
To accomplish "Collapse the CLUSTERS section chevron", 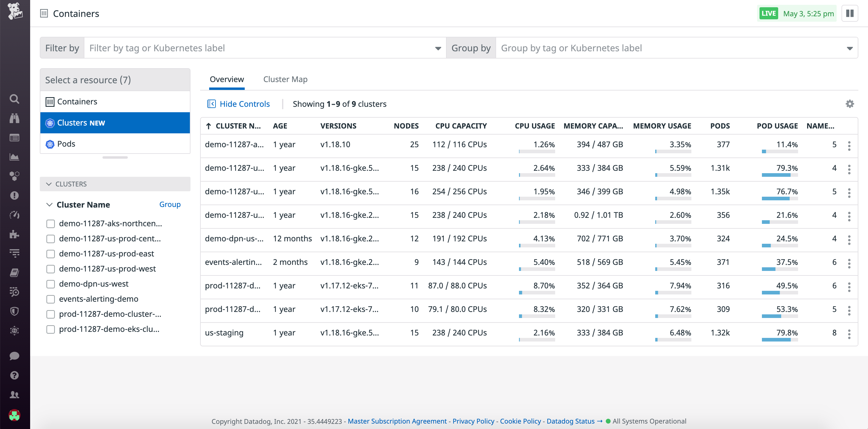I will (49, 184).
